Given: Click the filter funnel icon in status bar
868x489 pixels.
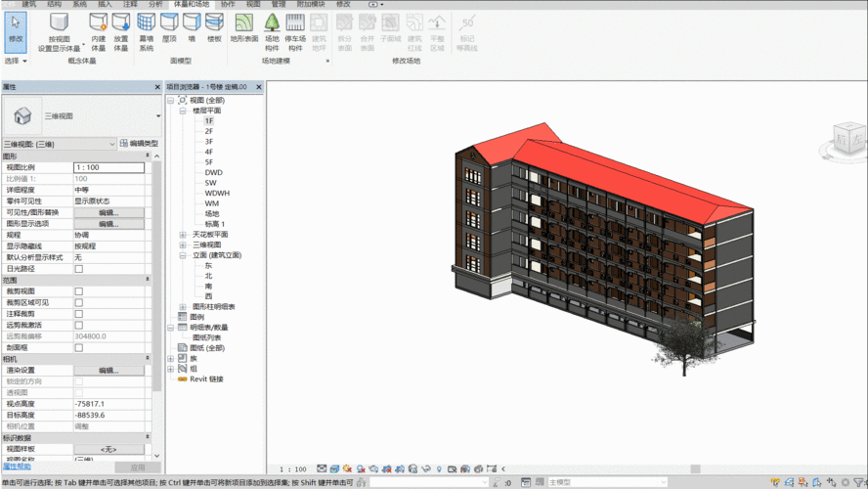Looking at the screenshot, I should [x=858, y=482].
